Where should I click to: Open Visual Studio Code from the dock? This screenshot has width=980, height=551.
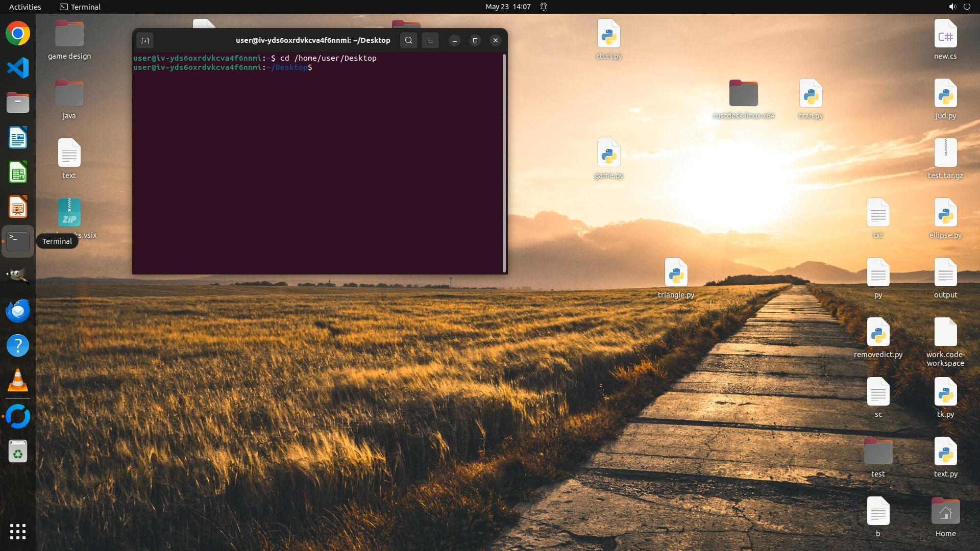click(18, 68)
